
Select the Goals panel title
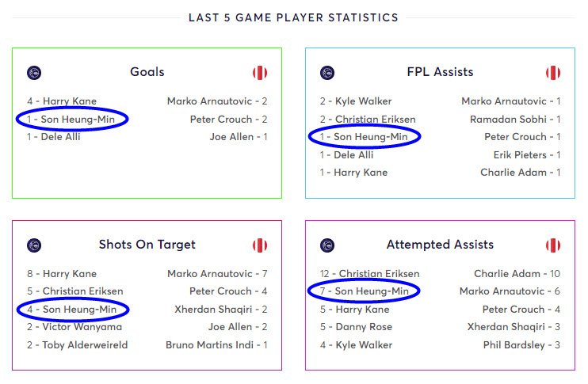click(x=147, y=72)
